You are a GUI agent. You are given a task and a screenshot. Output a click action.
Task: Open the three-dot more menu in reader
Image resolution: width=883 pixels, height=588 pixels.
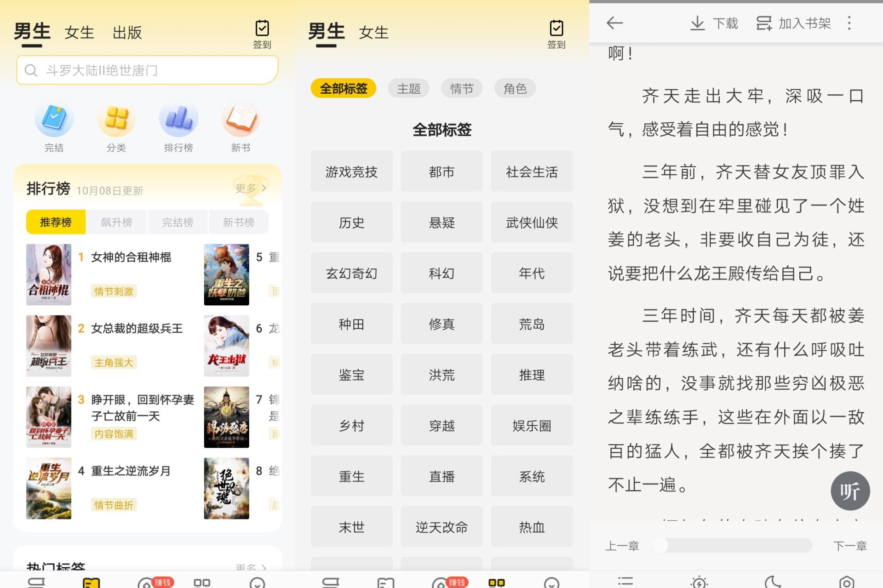pyautogui.click(x=849, y=23)
